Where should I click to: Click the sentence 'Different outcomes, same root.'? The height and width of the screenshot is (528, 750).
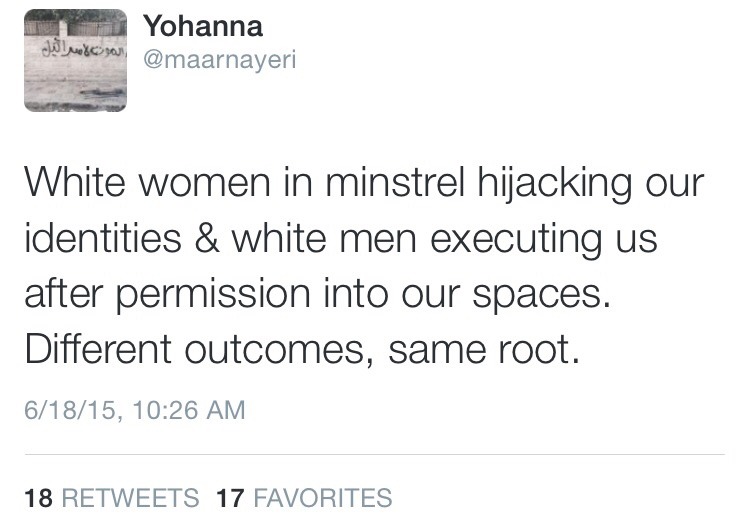coord(302,349)
